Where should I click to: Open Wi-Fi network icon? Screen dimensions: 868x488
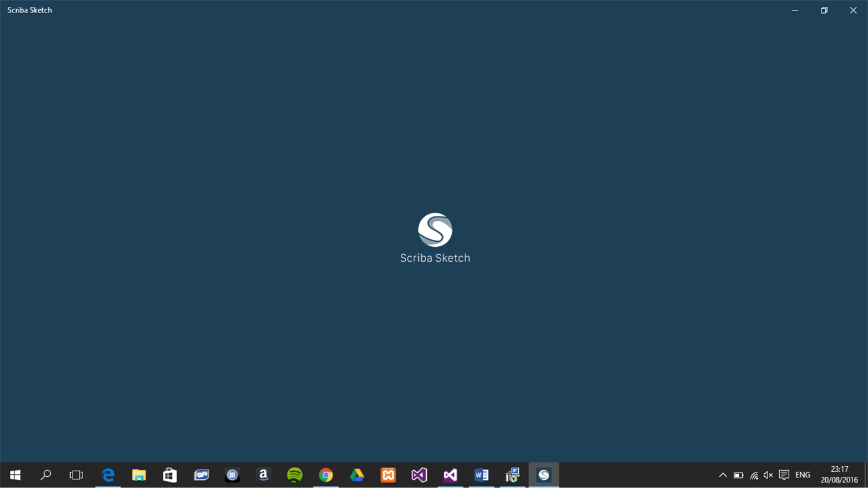pos(754,476)
